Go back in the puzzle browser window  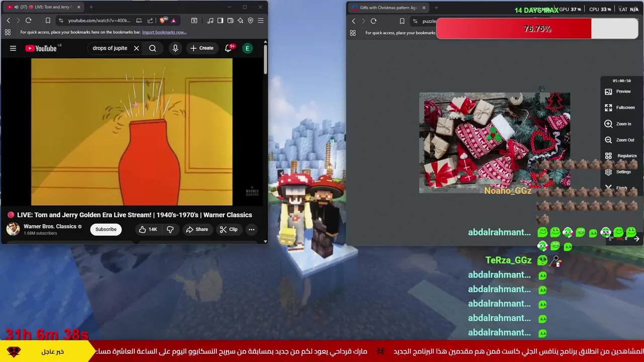click(353, 21)
